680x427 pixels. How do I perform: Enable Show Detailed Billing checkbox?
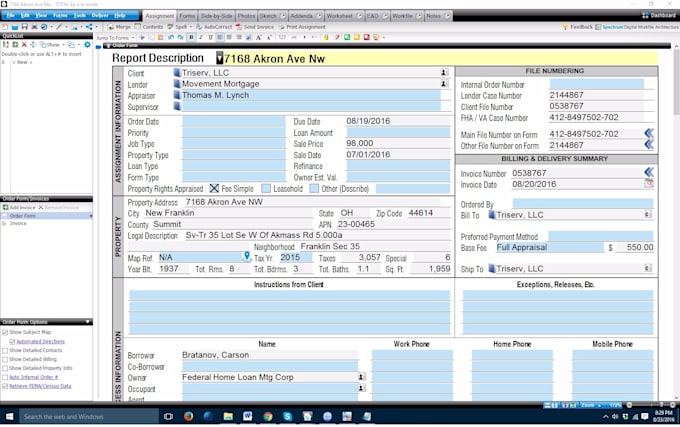(5, 359)
